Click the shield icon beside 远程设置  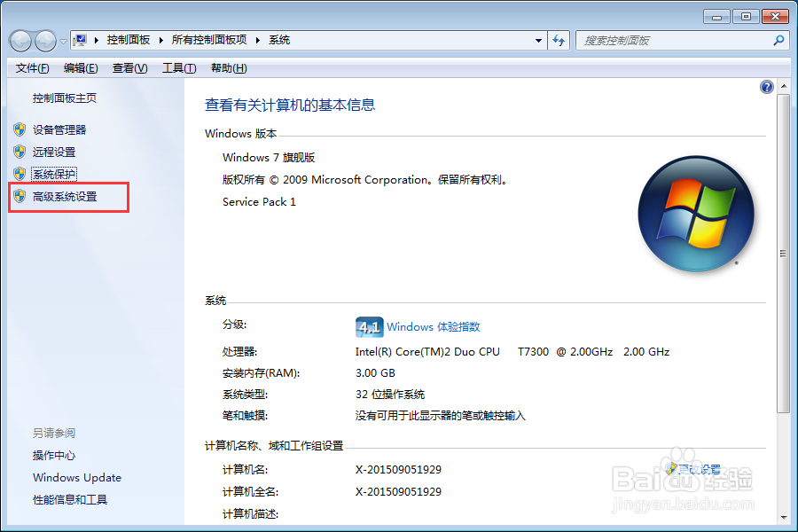click(x=20, y=152)
